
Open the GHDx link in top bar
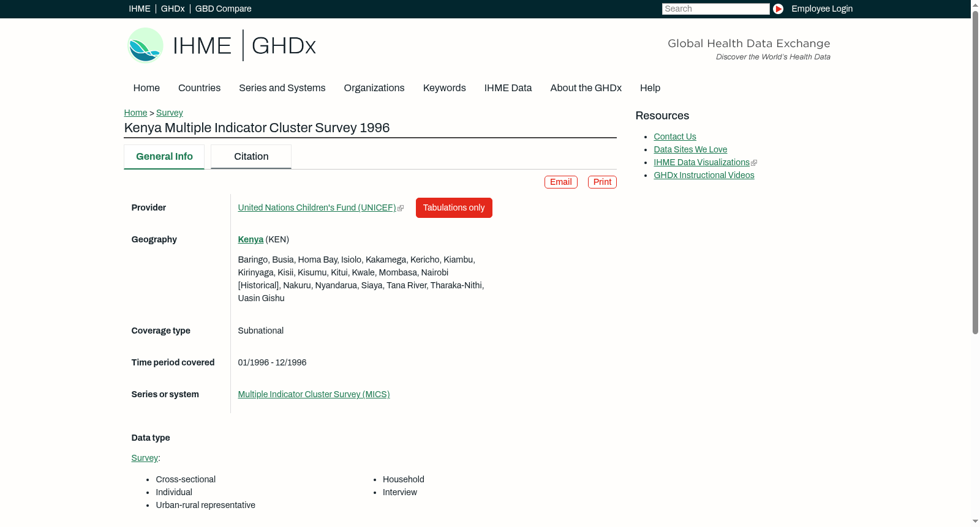[173, 9]
